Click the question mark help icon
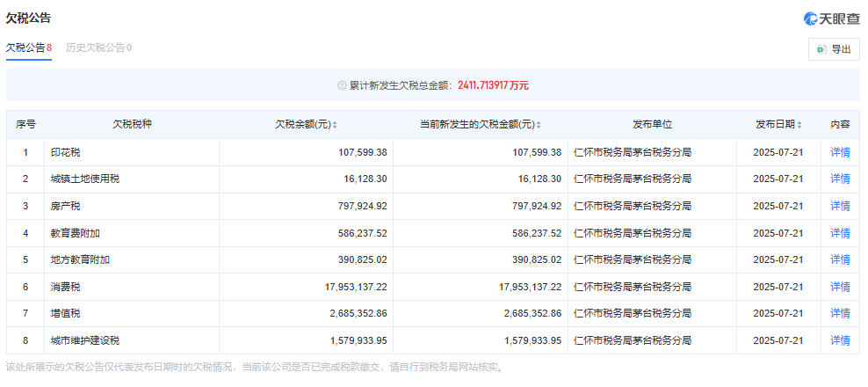This screenshot has height=387, width=868. (342, 85)
